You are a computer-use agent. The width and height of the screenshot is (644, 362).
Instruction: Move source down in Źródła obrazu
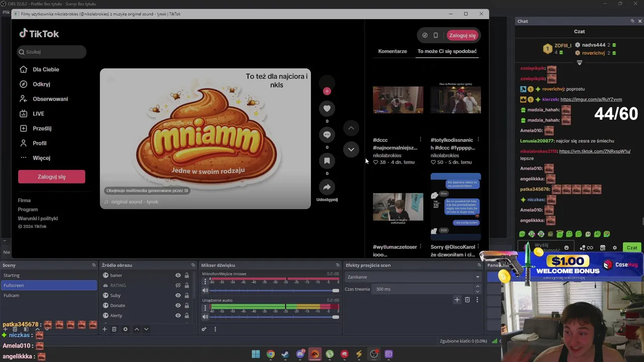click(146, 329)
